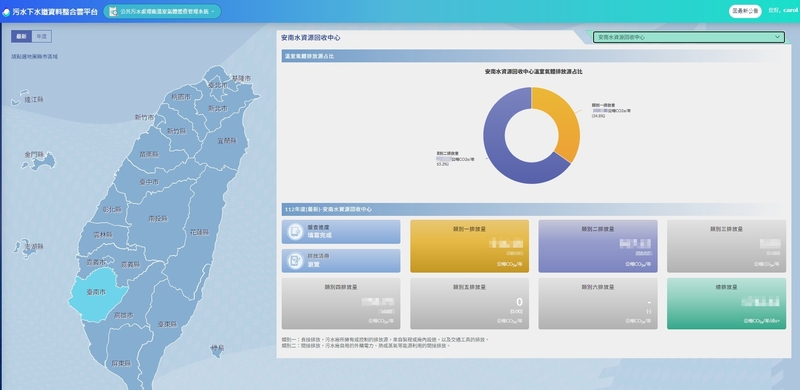Switch map view to 最新 toggle
Screen dimensions: 800x390
tap(21, 36)
